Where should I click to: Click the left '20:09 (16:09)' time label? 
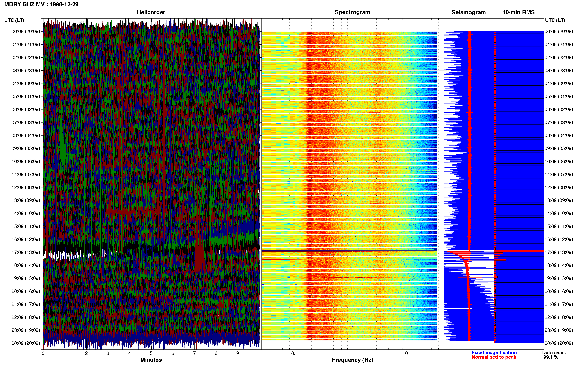click(26, 291)
